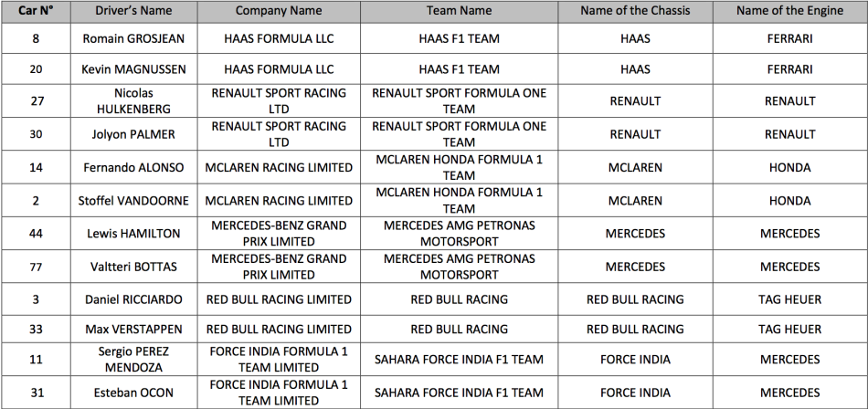The height and width of the screenshot is (409, 868).
Task: Select the Jolyon PALMER cell
Action: click(133, 134)
